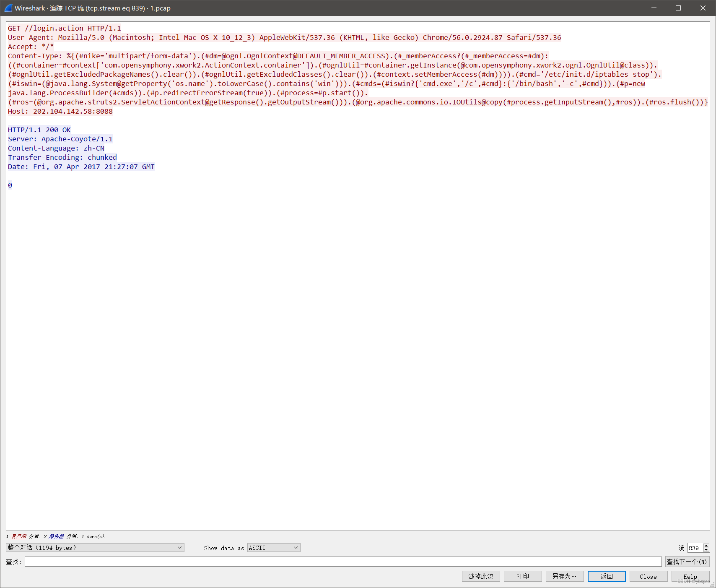The image size is (716, 588).
Task: Open the Show data as ASCII dropdown
Action: [274, 548]
